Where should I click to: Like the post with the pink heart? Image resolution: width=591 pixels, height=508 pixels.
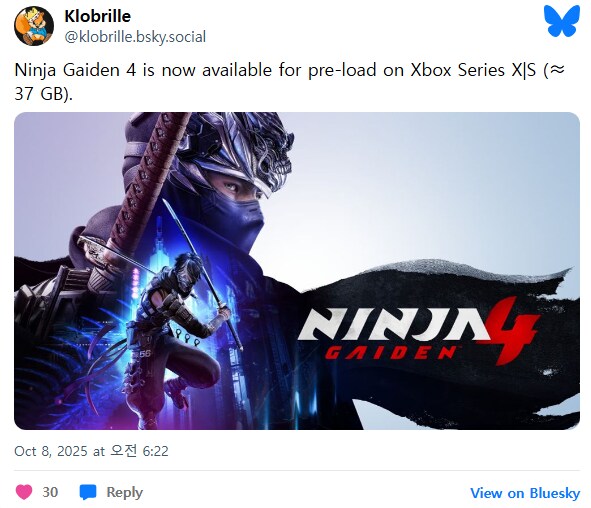coord(24,492)
